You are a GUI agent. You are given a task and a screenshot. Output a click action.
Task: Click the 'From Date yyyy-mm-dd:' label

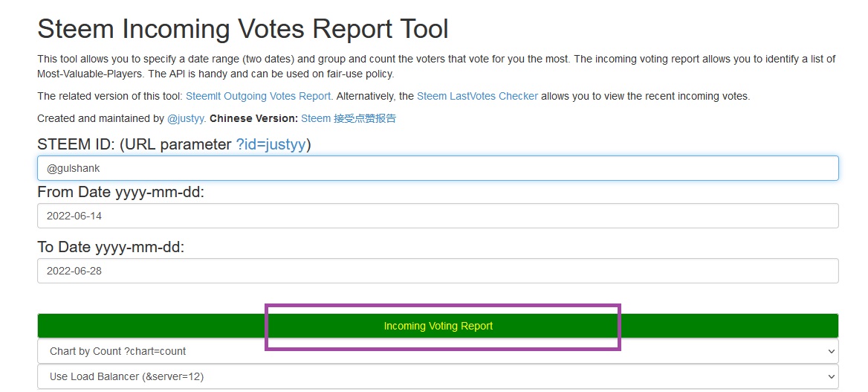[120, 193]
